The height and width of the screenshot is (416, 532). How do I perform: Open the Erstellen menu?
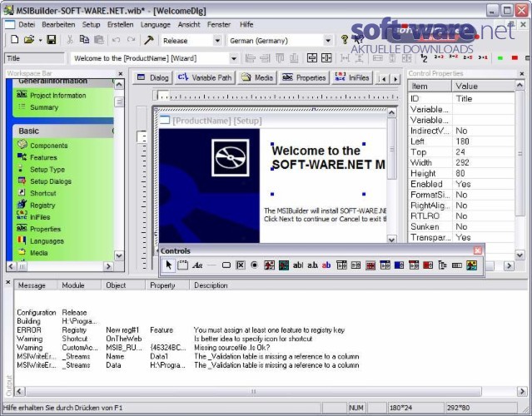tap(120, 24)
